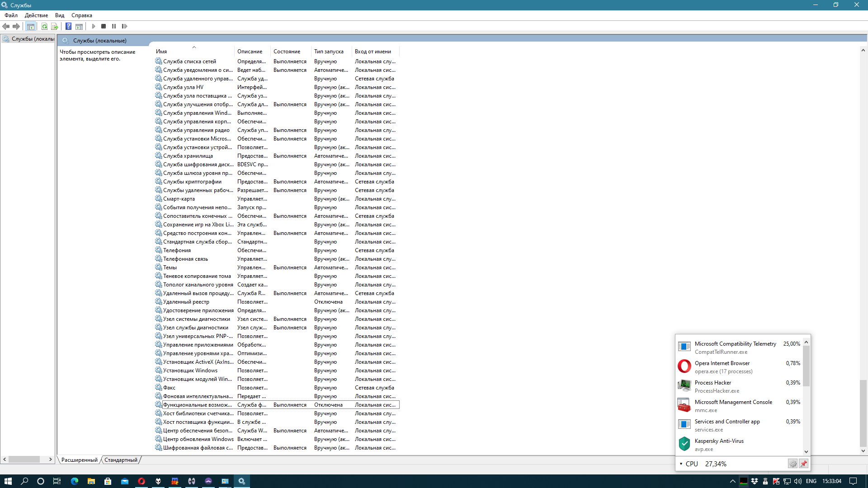Start the selected service
The image size is (868, 488).
[94, 26]
